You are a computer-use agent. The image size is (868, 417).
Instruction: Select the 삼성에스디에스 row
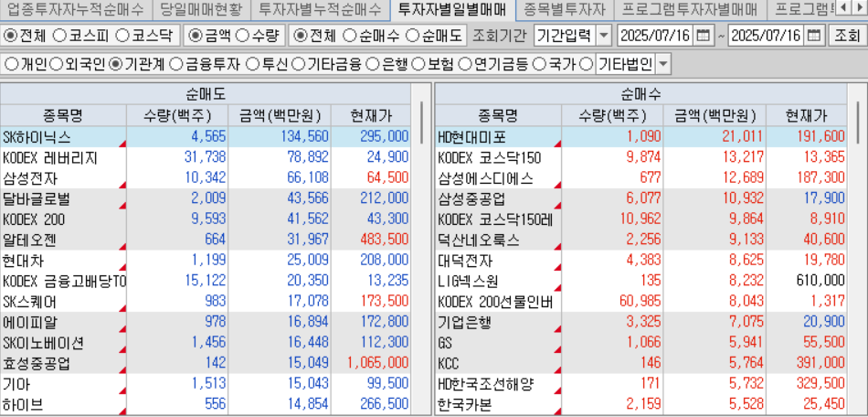(641, 178)
